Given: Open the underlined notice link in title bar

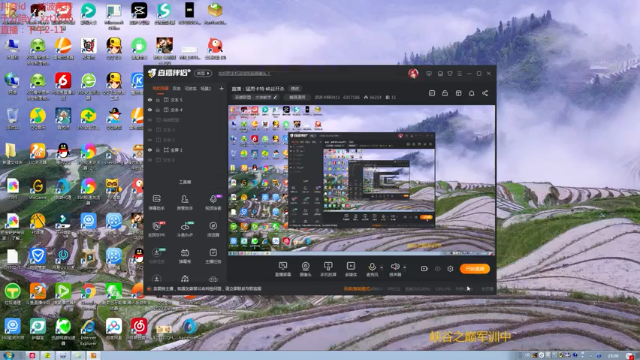Looking at the screenshot, I should pos(244,74).
